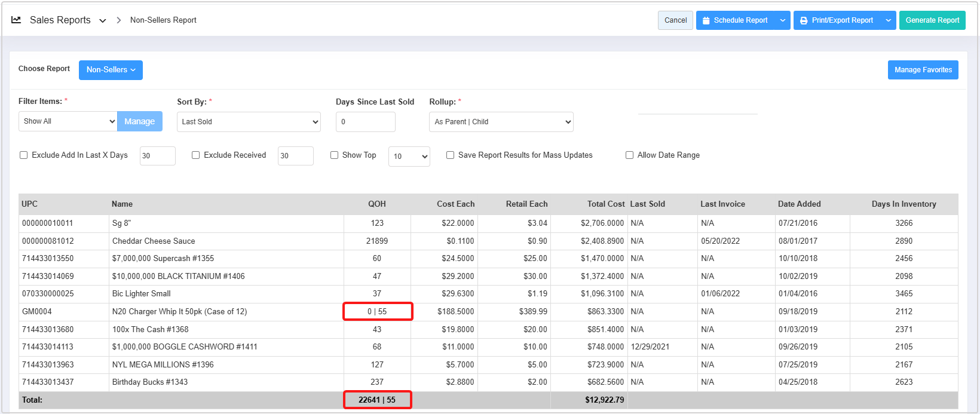Enable Exclude Add In Last X Days

click(x=24, y=155)
